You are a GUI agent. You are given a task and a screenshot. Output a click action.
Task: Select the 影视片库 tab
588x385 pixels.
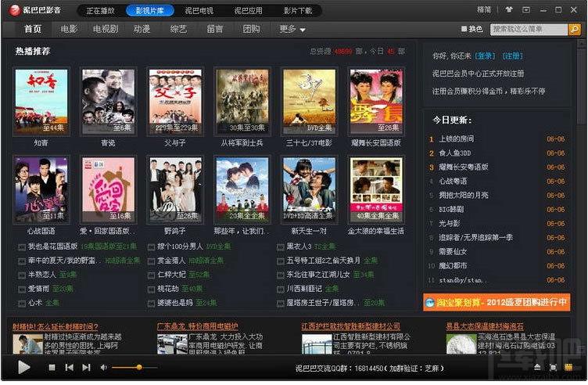(149, 10)
